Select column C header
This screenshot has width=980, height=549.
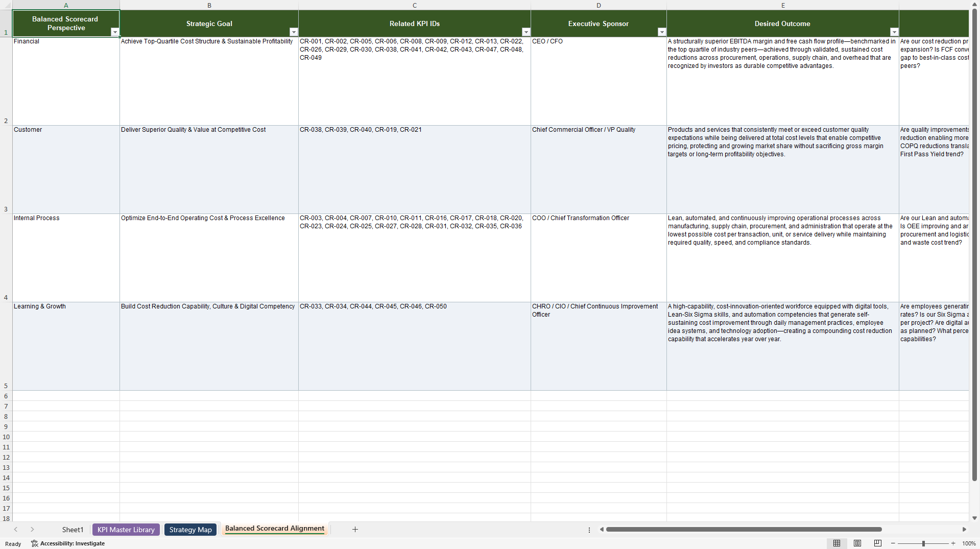415,5
